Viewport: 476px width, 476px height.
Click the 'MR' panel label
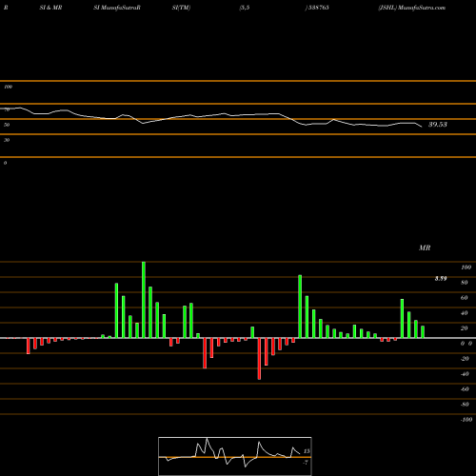[425, 248]
